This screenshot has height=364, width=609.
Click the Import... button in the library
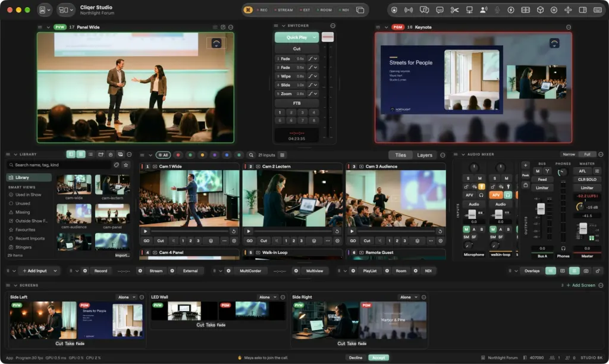point(122,255)
